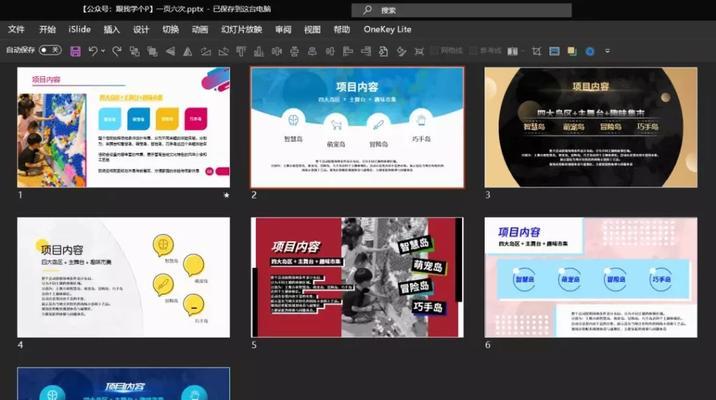Image resolution: width=716 pixels, height=400 pixels.
Task: Click the Align Bottom icon
Action: [259, 51]
